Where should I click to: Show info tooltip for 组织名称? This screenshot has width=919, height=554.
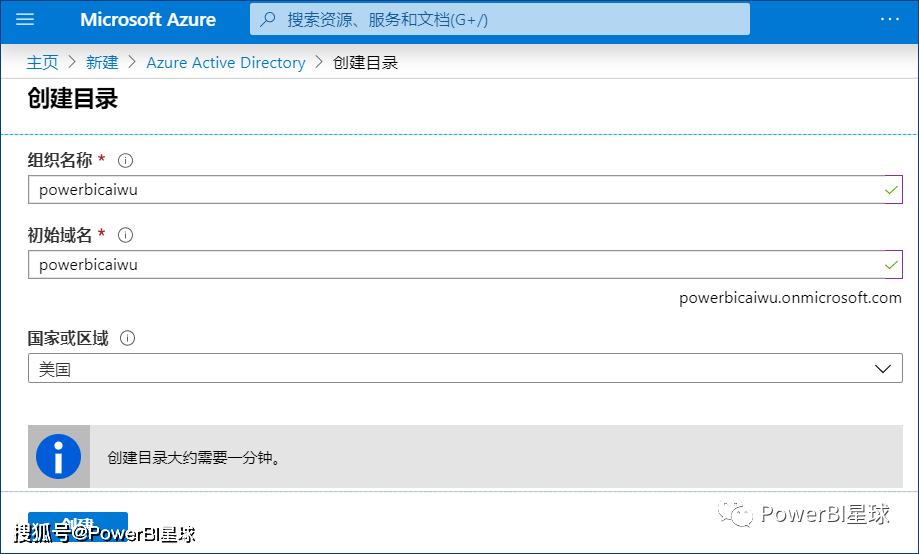(x=125, y=160)
